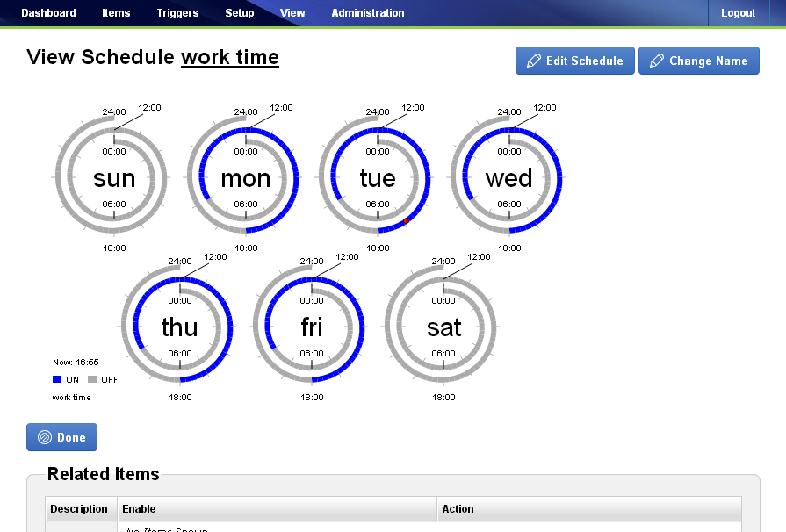Open the Setup menu

pos(240,13)
